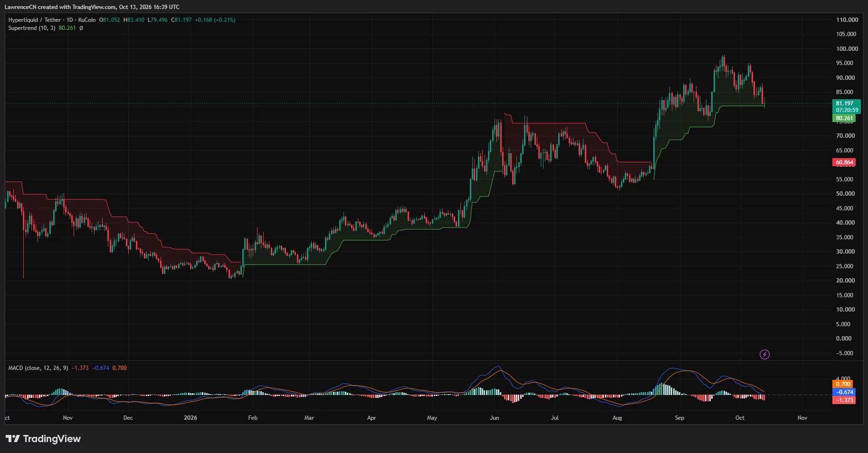
Task: Click the 105.000 price axis label
Action: pyautogui.click(x=846, y=34)
